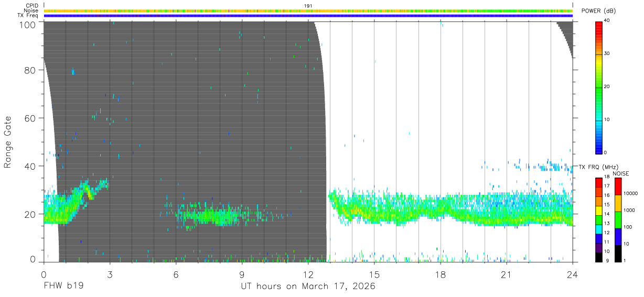Click the 15 tick on the TX FRQ scale
The height and width of the screenshot is (297, 644).
click(x=607, y=205)
